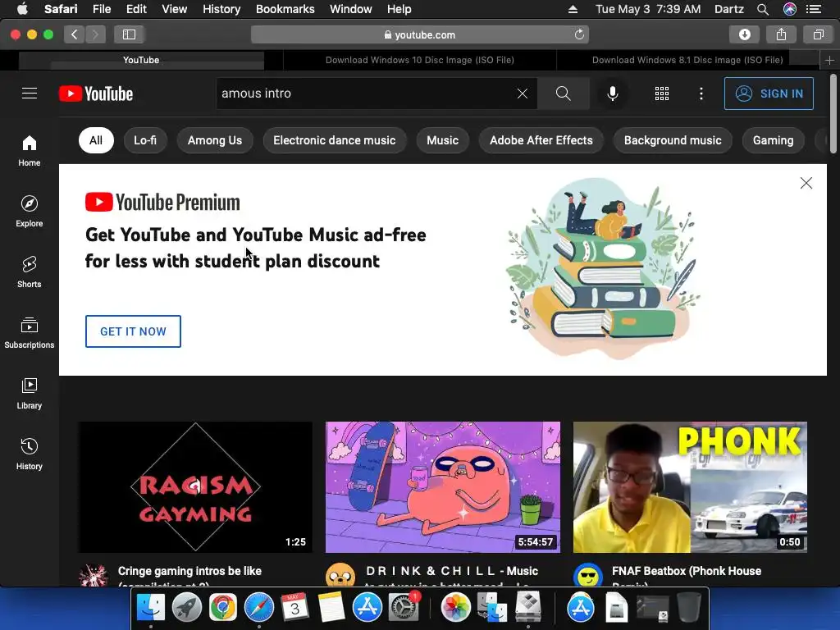Select the Adobe After Effects chip
This screenshot has width=840, height=630.
point(541,140)
